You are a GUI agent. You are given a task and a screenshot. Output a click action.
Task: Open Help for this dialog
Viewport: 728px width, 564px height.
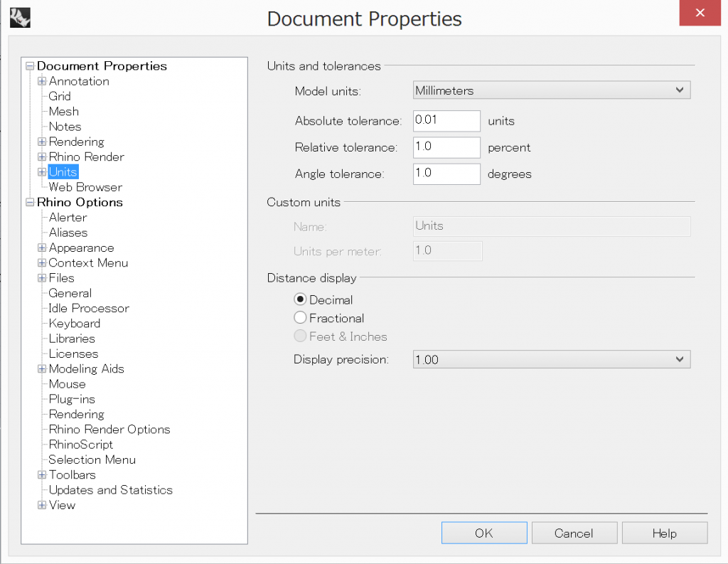[x=665, y=533]
